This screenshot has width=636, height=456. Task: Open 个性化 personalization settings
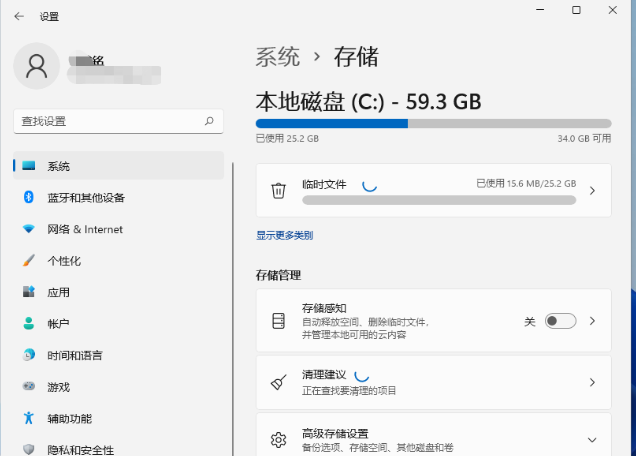(64, 261)
